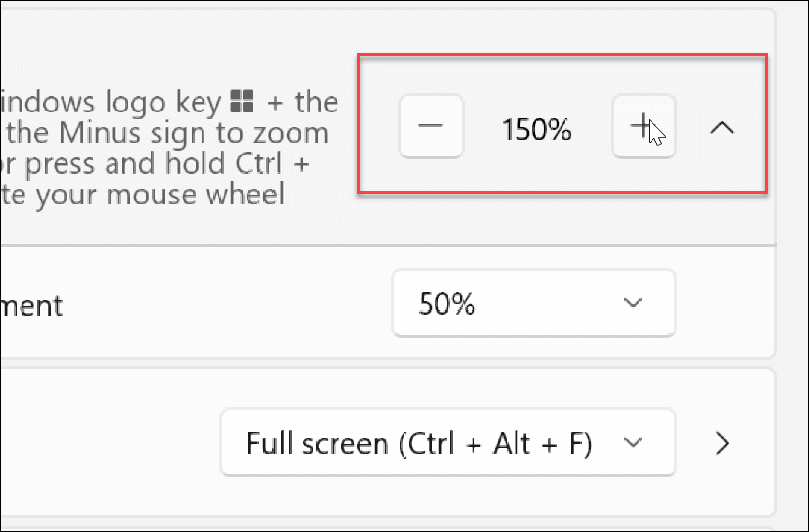Click the down chevron in the 50% box
Image resolution: width=809 pixels, height=532 pixels.
pyautogui.click(x=632, y=304)
